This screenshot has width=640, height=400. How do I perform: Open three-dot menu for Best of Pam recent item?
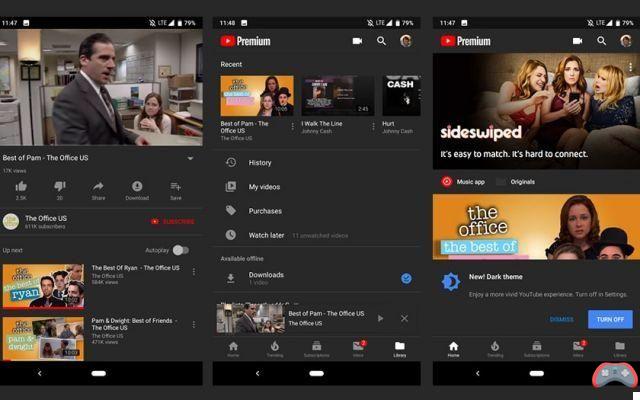pyautogui.click(x=292, y=127)
